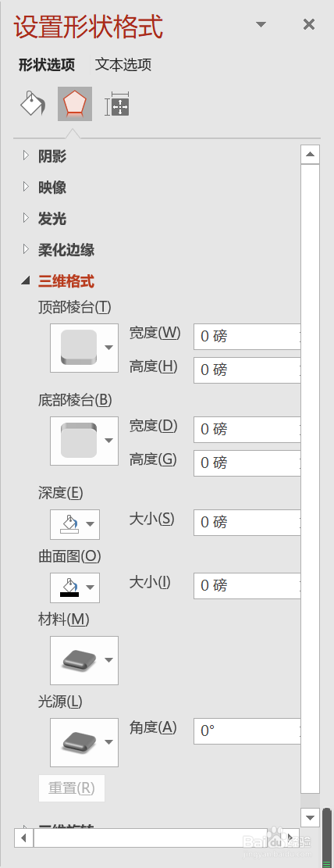Open the Size & Properties icon
Viewport: 334px width, 868px height.
click(x=117, y=103)
